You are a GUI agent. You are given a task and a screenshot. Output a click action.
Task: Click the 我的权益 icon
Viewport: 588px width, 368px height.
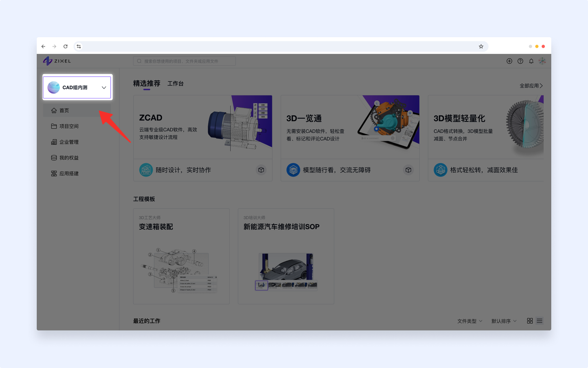point(54,158)
